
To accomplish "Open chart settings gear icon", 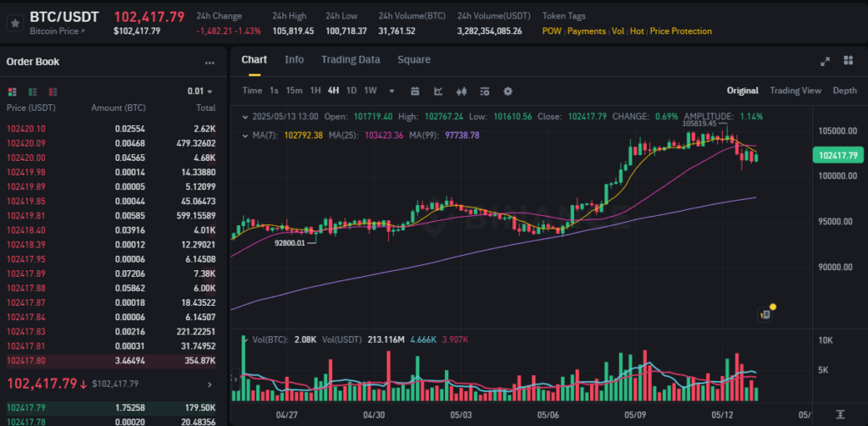I will tap(508, 91).
